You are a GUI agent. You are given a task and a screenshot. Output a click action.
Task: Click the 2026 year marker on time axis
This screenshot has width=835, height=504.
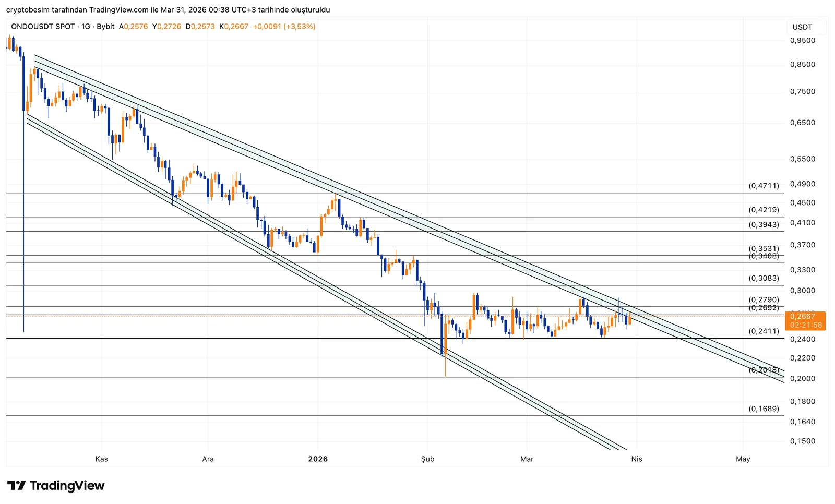coord(318,459)
